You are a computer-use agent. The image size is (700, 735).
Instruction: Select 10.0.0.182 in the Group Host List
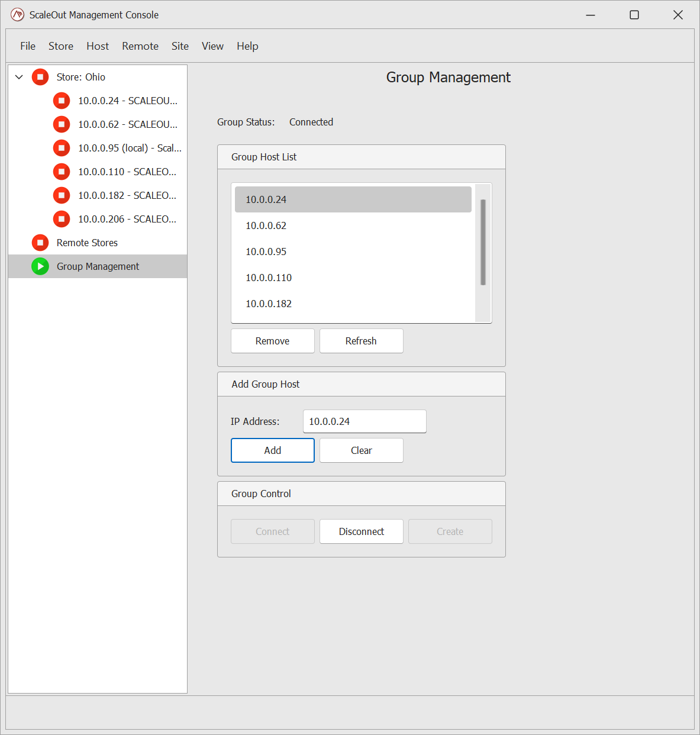click(x=353, y=304)
